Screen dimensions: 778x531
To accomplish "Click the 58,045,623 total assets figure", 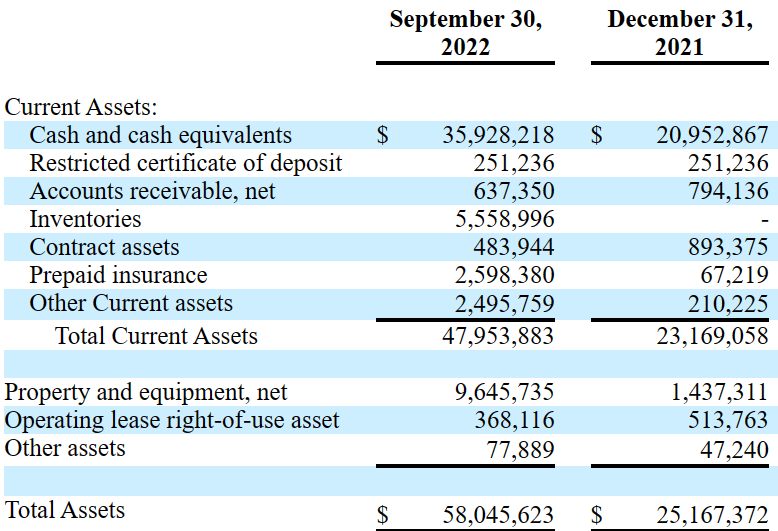I will 498,515.
